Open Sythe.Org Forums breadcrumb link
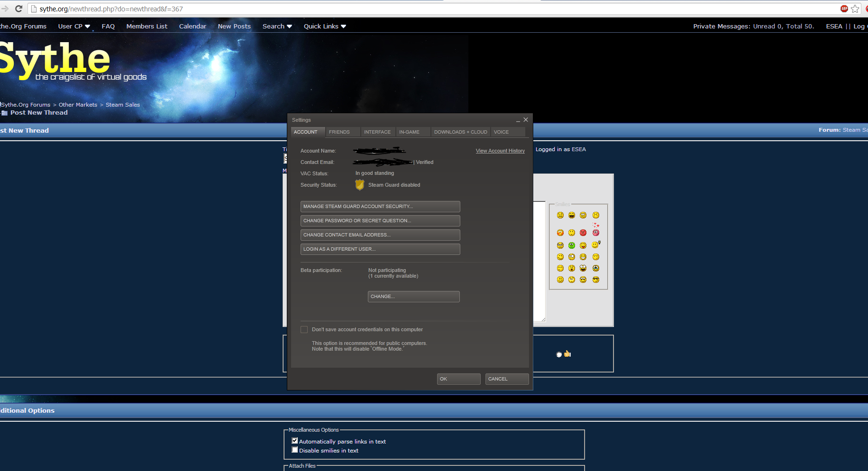The height and width of the screenshot is (471, 868). click(26, 105)
